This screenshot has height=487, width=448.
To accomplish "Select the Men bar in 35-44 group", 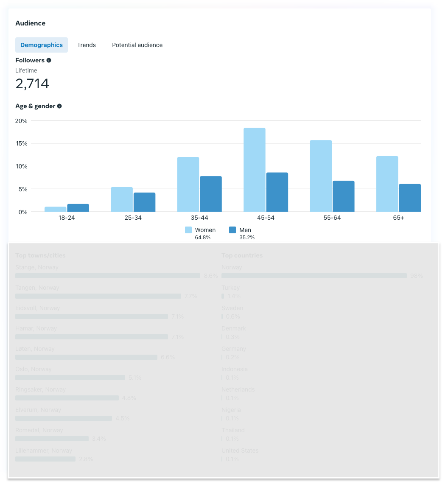I will click(211, 194).
